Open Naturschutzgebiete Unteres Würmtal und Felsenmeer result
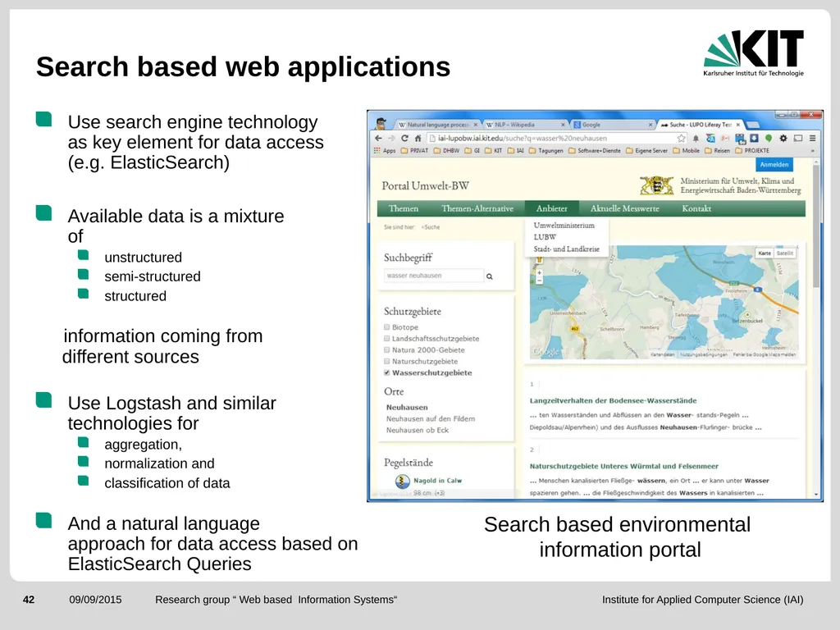The height and width of the screenshot is (630, 840). [624, 466]
